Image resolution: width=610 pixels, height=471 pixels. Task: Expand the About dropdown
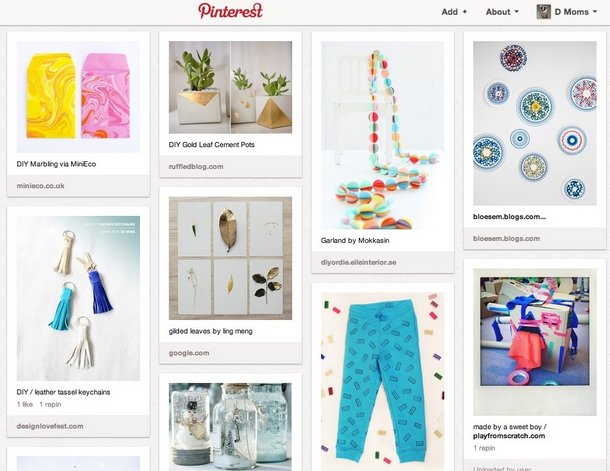tap(502, 12)
